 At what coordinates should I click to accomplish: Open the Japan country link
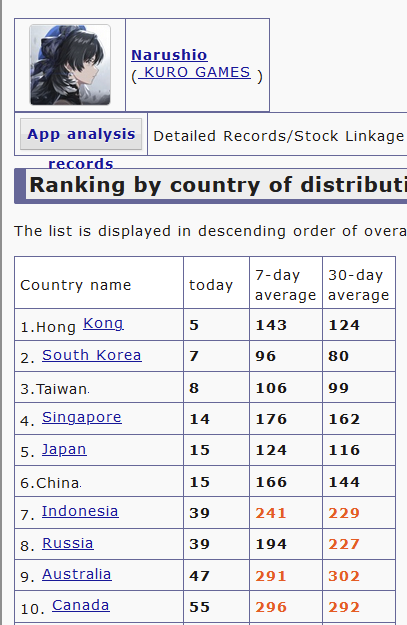point(64,449)
